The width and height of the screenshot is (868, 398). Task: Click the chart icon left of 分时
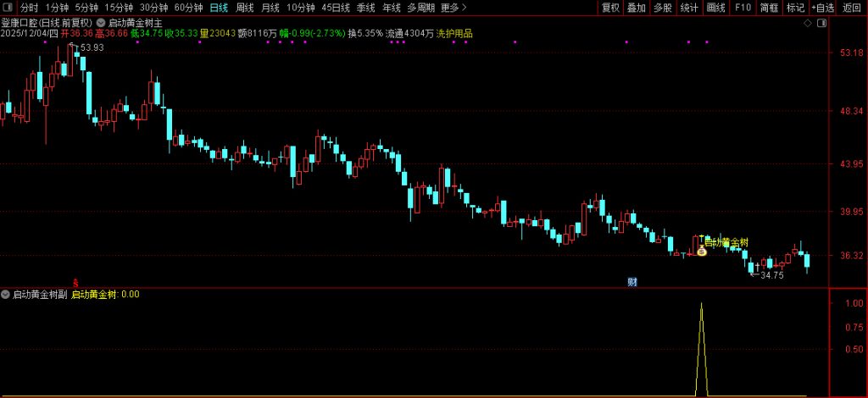click(x=8, y=8)
